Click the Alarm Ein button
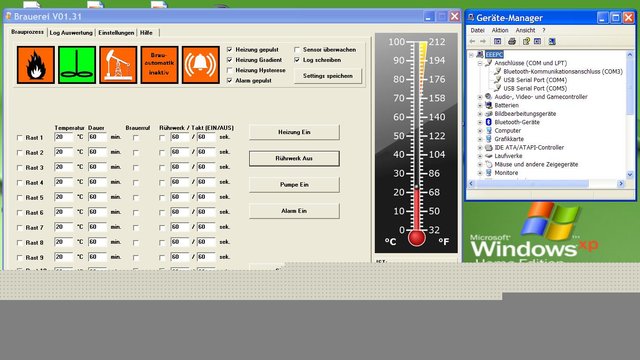The width and height of the screenshot is (640, 360). (x=294, y=211)
